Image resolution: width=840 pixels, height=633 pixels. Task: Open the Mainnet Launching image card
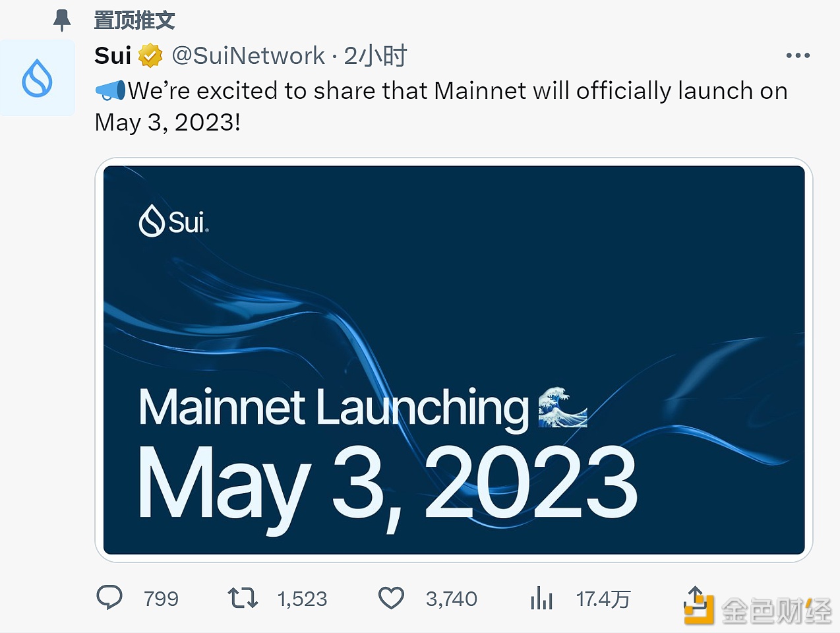pos(454,359)
